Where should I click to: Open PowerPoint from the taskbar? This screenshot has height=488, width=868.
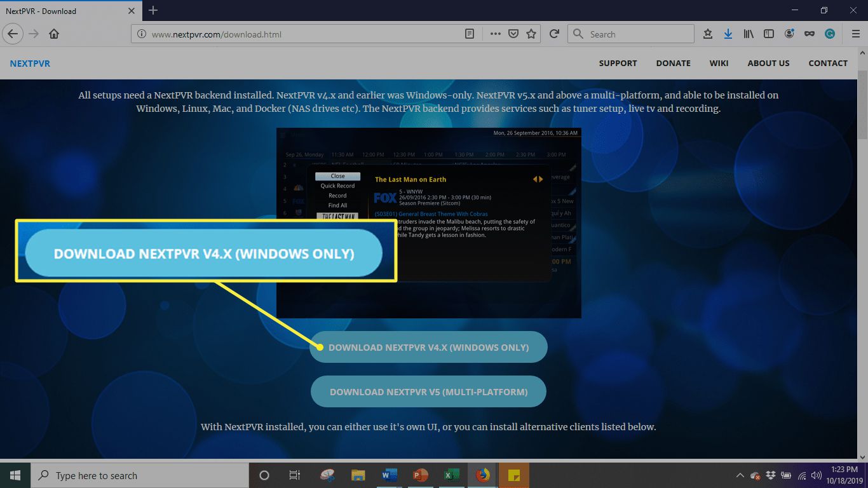coord(421,475)
